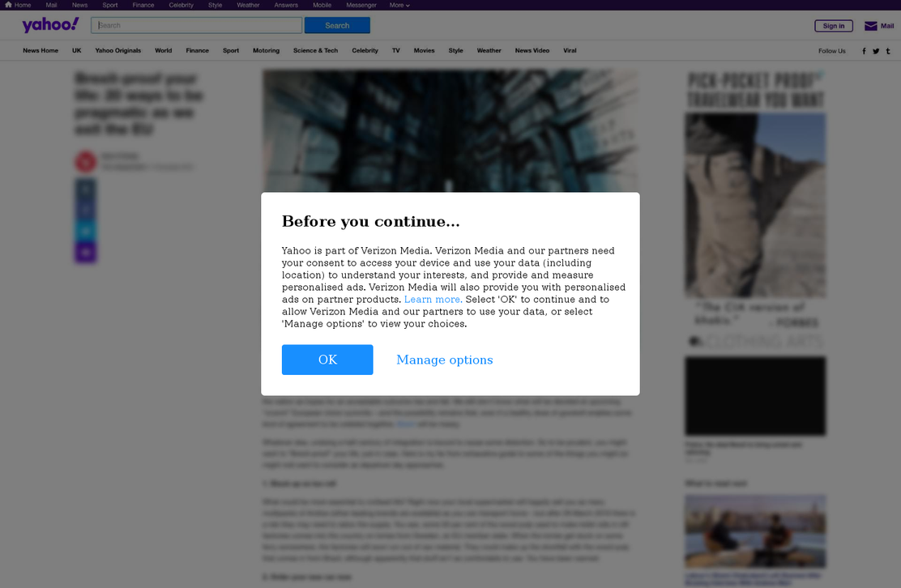Open Sport in the top bar
This screenshot has height=588, width=901.
click(x=109, y=5)
